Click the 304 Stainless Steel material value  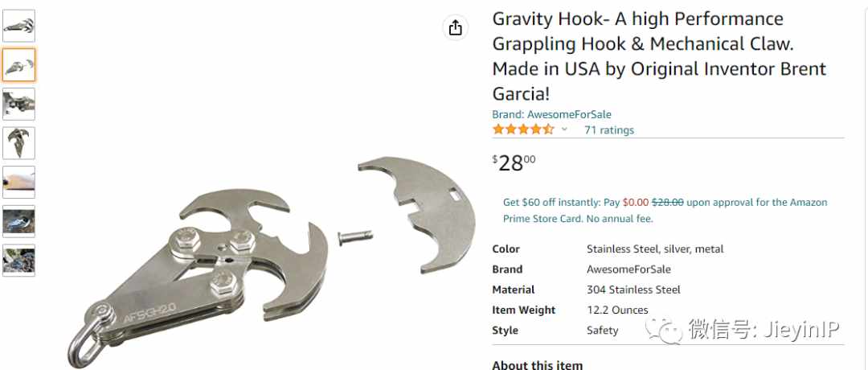633,290
